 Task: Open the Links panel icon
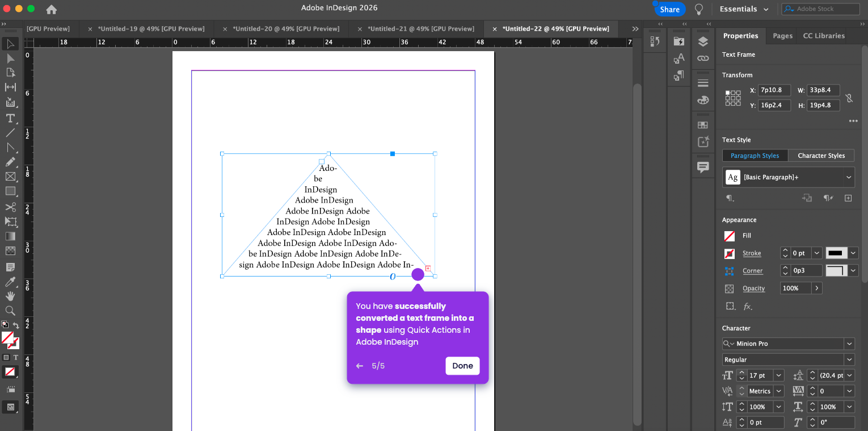[703, 58]
